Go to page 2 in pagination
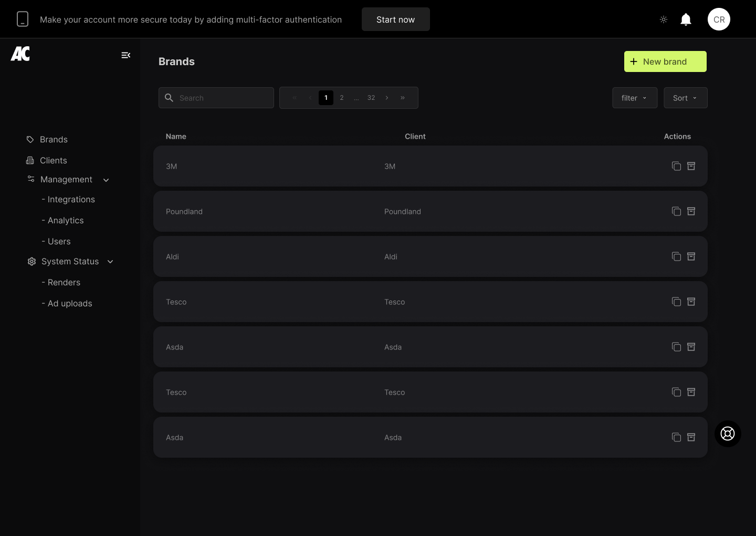 point(342,98)
